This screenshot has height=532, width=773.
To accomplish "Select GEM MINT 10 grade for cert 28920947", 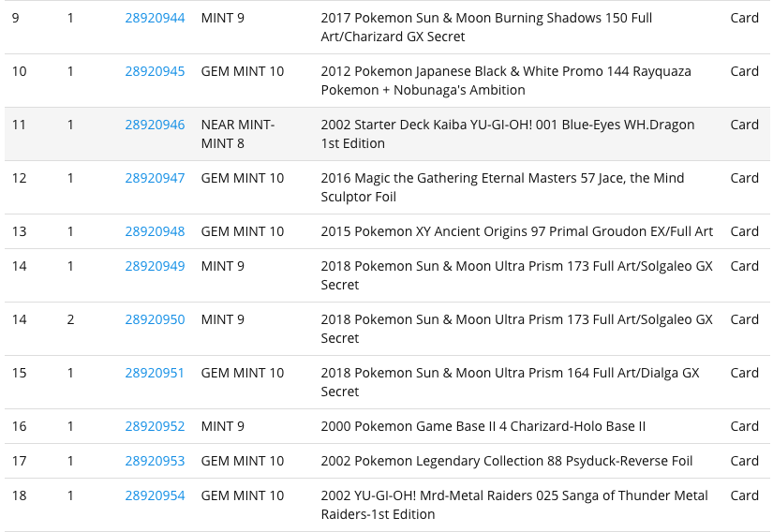I will click(243, 178).
